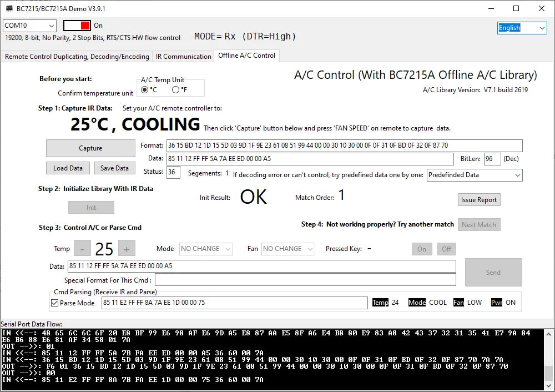Click the large Send button

click(493, 272)
